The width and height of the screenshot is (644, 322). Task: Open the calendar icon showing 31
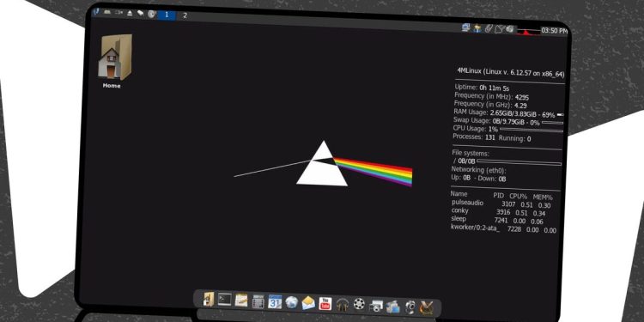(x=275, y=302)
